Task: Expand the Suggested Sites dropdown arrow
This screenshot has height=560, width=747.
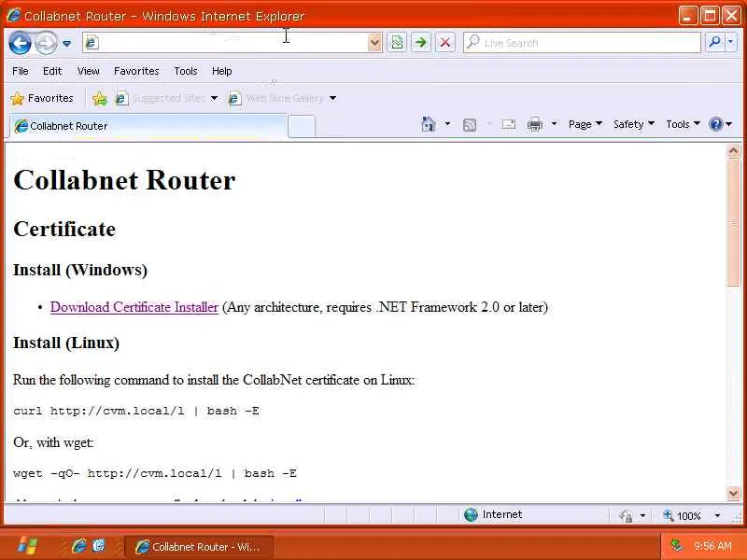Action: tap(215, 99)
